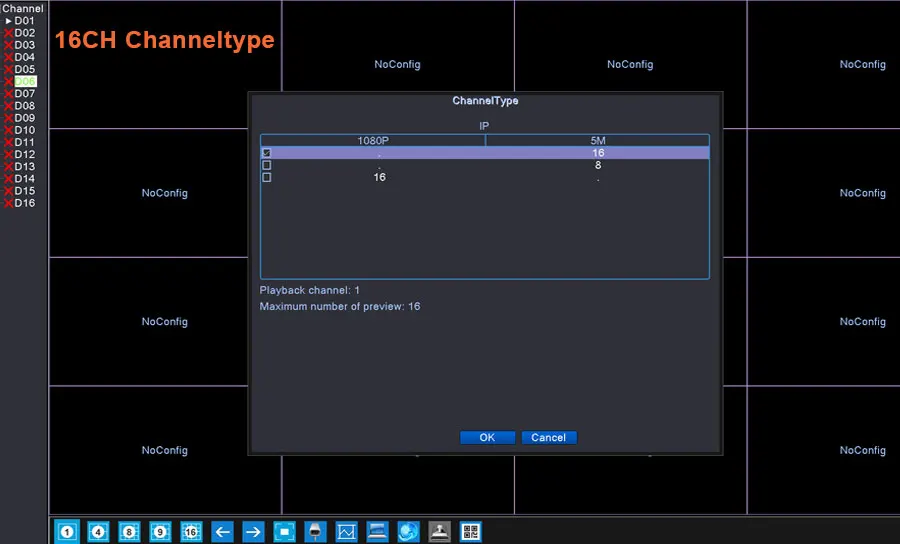Switch to 16-channel split view
This screenshot has width=900, height=544.
(x=191, y=532)
